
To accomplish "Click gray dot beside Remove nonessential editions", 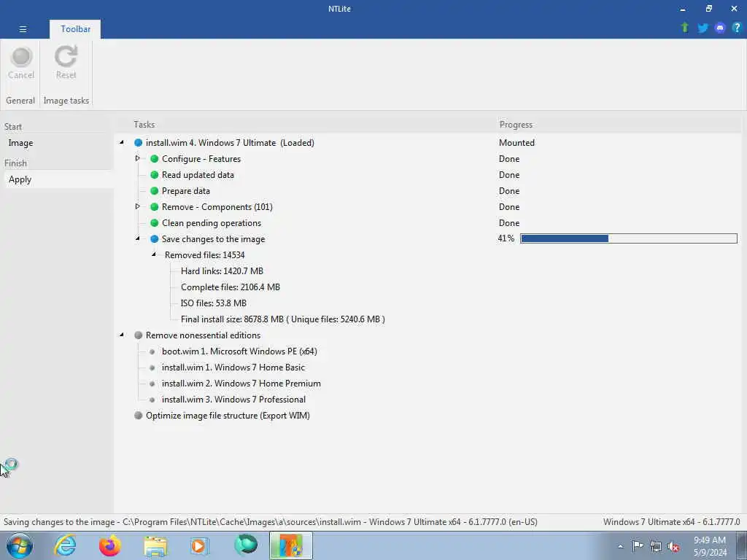I will coord(138,335).
